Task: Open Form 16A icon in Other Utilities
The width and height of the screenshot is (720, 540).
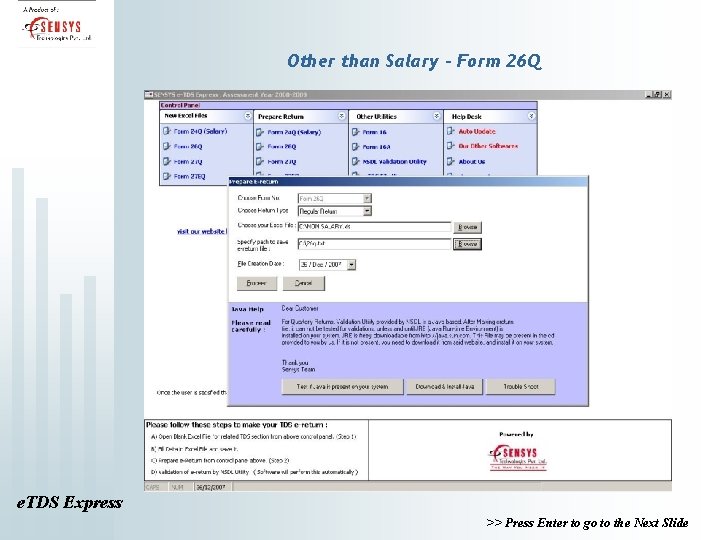Action: click(x=356, y=146)
